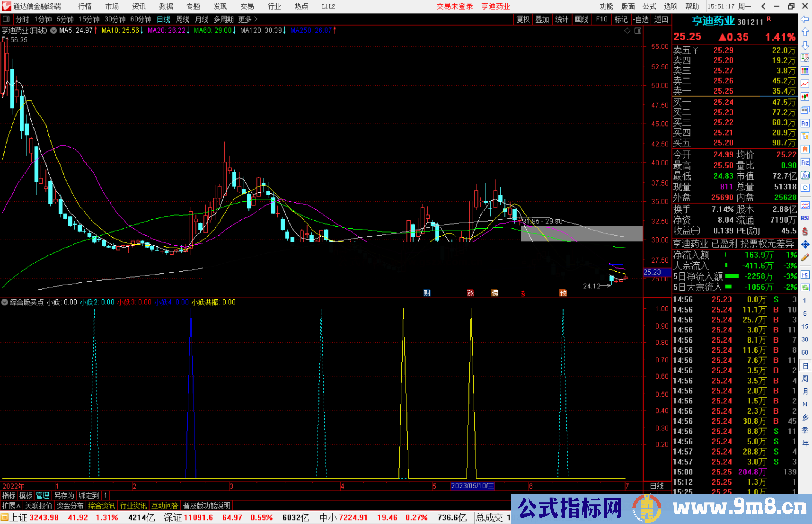Viewport: 812px width, 524px height.
Task: Open the 统计 statistics dropdown
Action: pyautogui.click(x=562, y=19)
